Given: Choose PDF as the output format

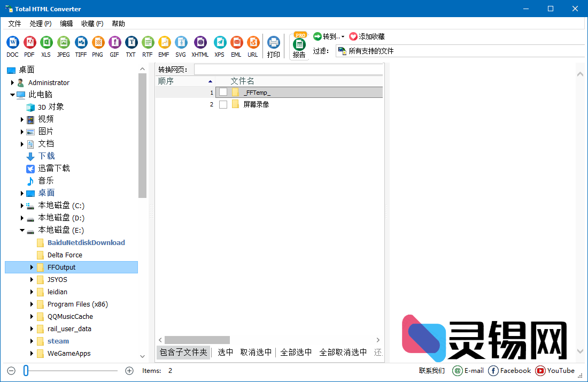Looking at the screenshot, I should [x=29, y=42].
